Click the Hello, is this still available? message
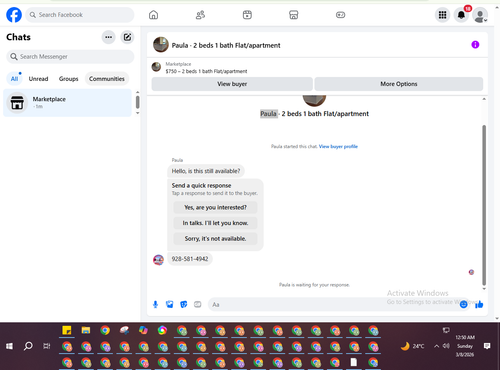500x370 pixels. coord(206,171)
